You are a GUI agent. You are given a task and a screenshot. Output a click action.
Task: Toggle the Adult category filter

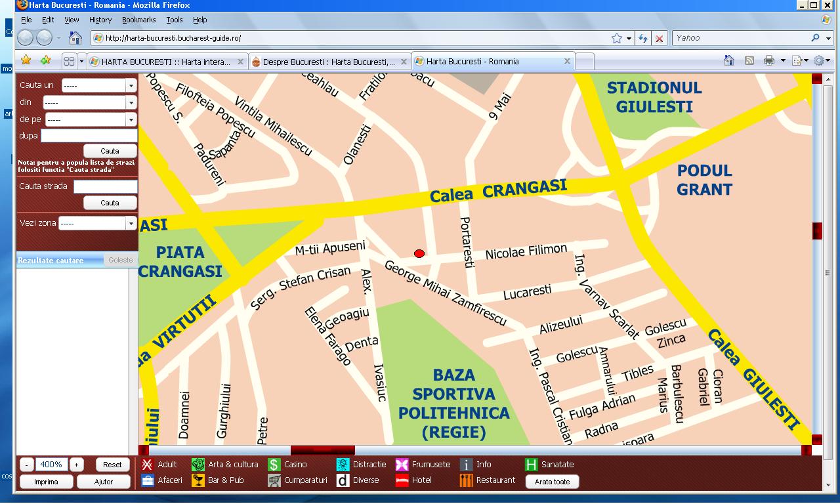pyautogui.click(x=148, y=465)
